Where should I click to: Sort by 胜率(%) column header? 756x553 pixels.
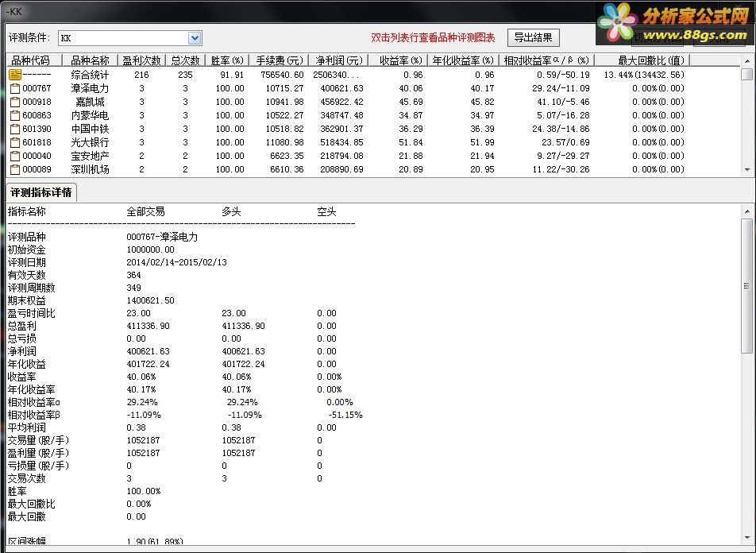click(227, 60)
